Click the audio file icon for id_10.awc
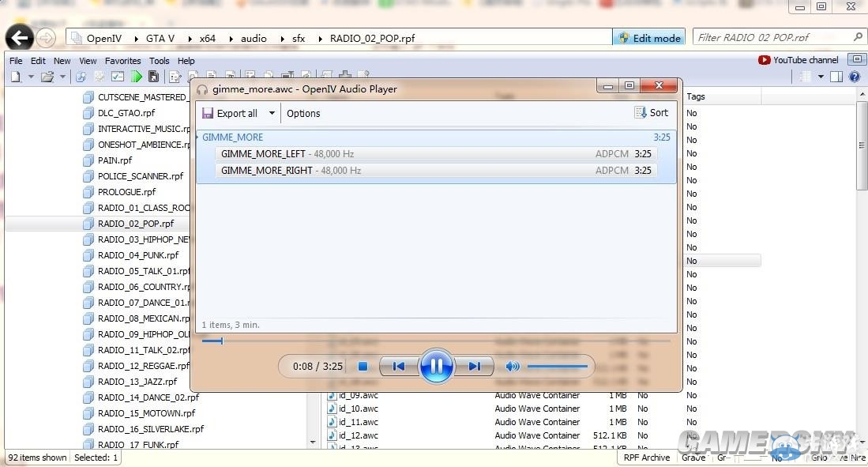 332,409
